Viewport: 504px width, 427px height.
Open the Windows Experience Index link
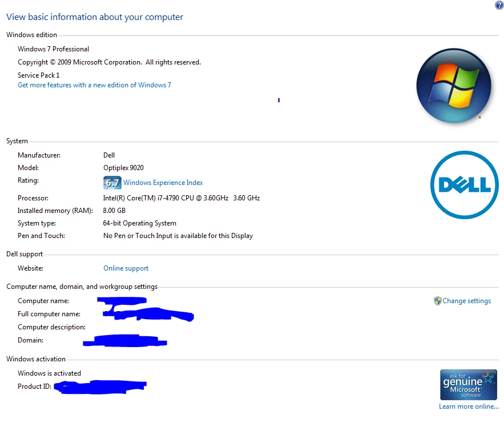pyautogui.click(x=163, y=183)
